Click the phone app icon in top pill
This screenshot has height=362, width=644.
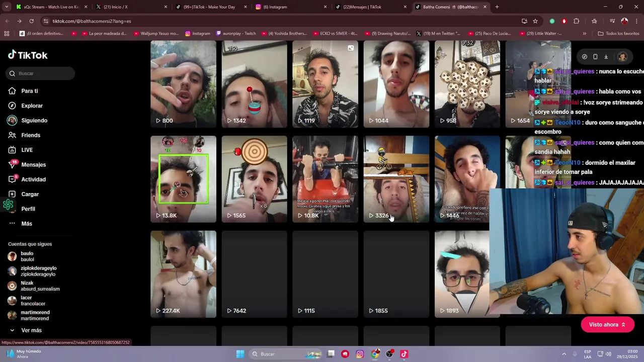pos(595,57)
